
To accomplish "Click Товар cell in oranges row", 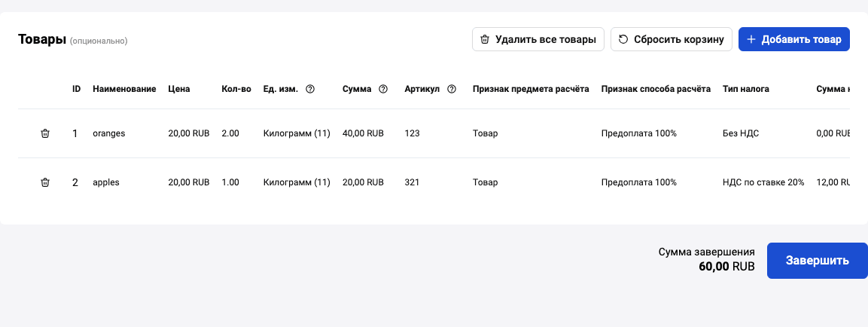I will 486,133.
